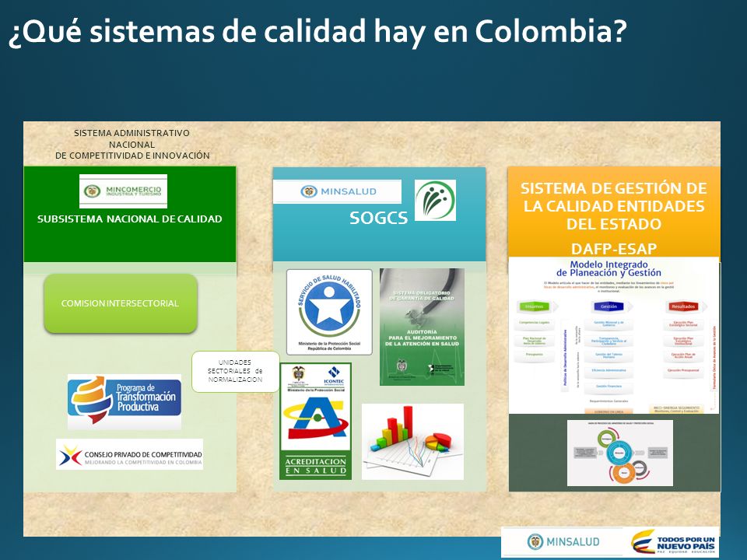Click the Consejo Privado de Competitividad logo
The width and height of the screenshot is (747, 560).
tap(130, 454)
